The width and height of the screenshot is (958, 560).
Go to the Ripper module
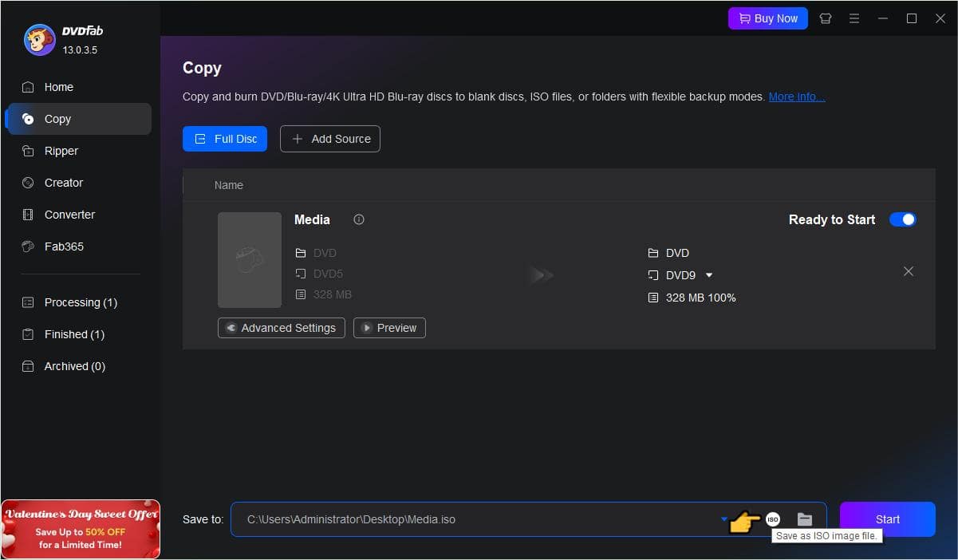click(61, 151)
